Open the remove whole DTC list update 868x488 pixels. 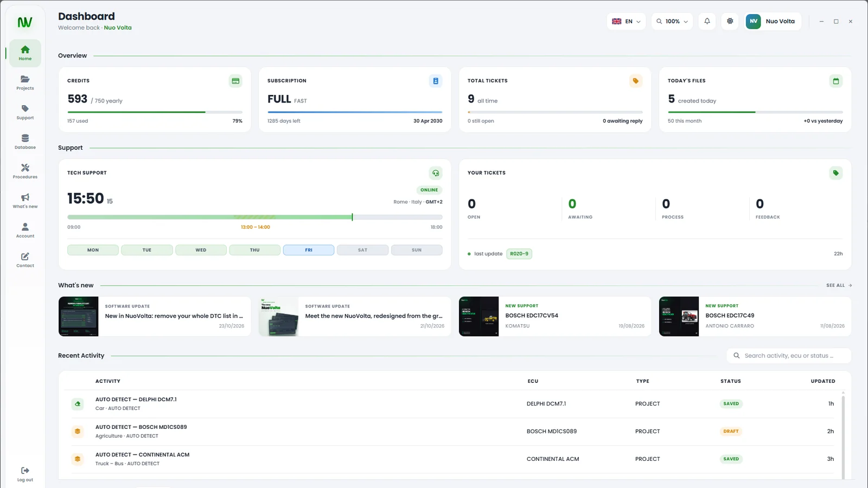pos(155,316)
